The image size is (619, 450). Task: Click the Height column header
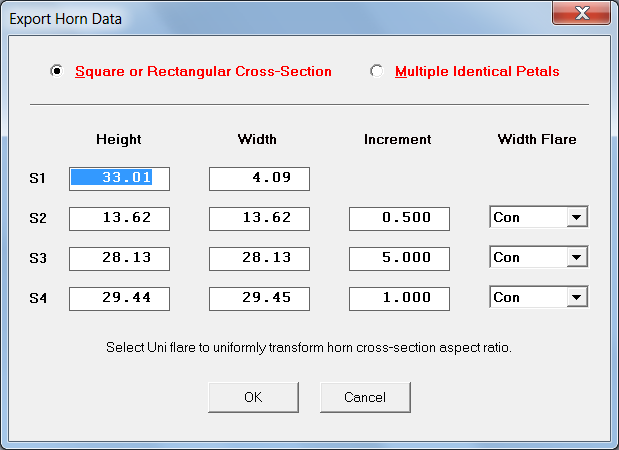(119, 139)
